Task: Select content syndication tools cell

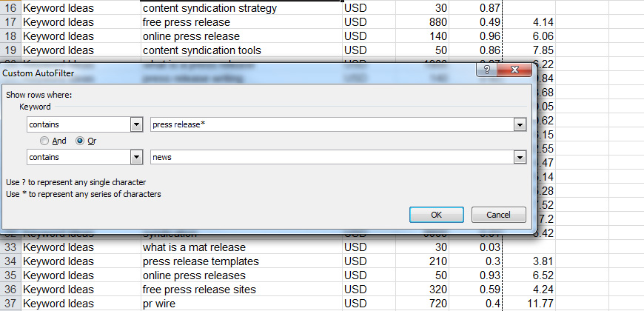Action: tap(241, 50)
